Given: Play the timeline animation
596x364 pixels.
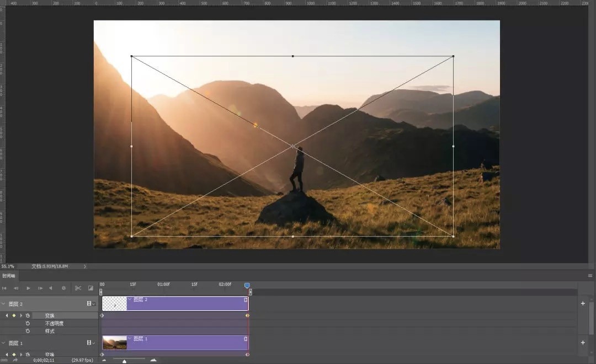Looking at the screenshot, I should pos(28,288).
